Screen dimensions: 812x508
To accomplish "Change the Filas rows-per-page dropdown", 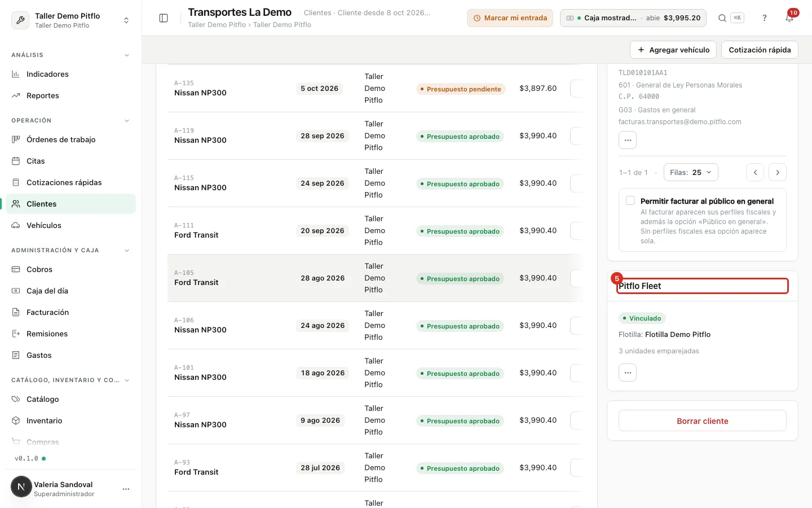I will (x=691, y=172).
